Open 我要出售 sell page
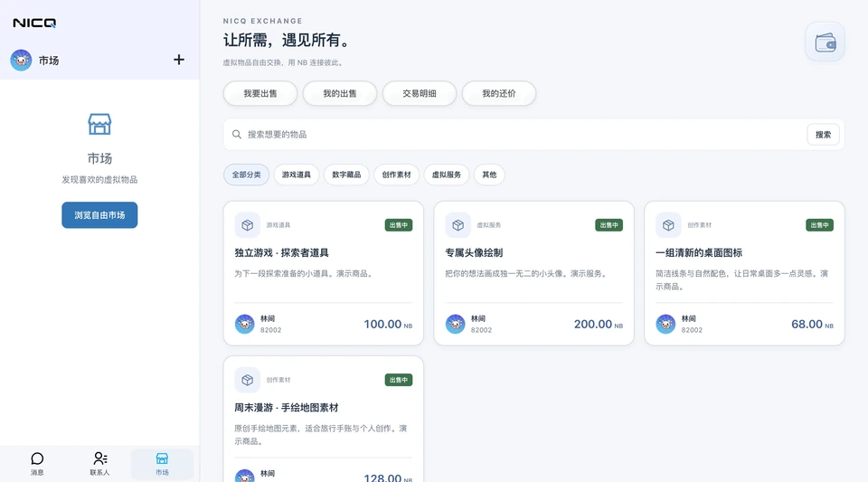Image resolution: width=868 pixels, height=482 pixels. (260, 93)
